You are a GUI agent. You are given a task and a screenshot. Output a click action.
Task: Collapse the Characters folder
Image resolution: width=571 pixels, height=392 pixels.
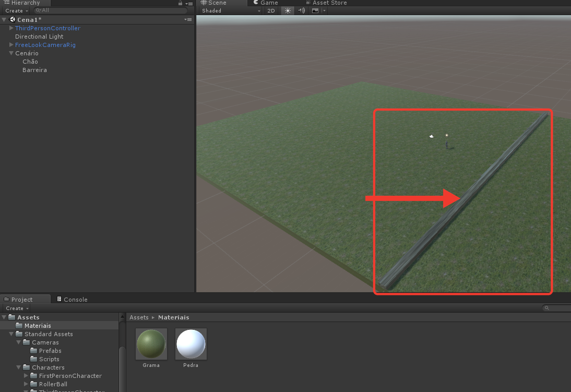tap(19, 367)
